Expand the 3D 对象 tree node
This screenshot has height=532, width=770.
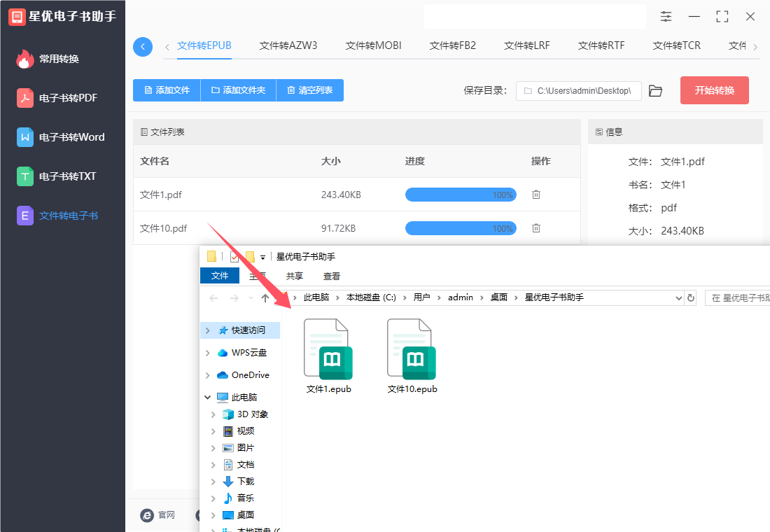pyautogui.click(x=213, y=414)
